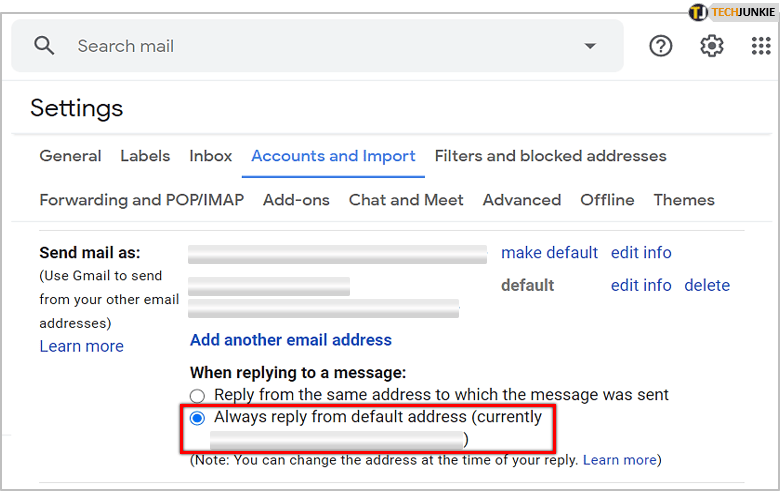
Task: Click Add another email address
Action: (x=291, y=340)
